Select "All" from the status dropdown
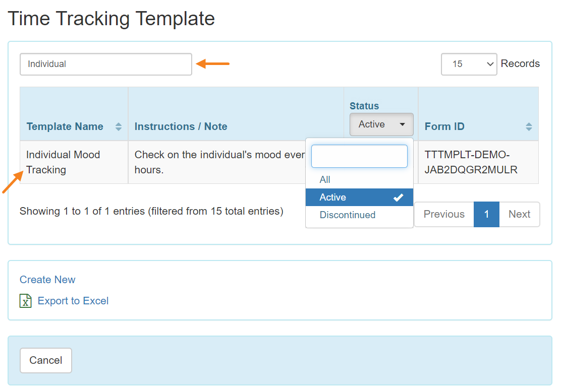The image size is (561, 392). pos(324,179)
